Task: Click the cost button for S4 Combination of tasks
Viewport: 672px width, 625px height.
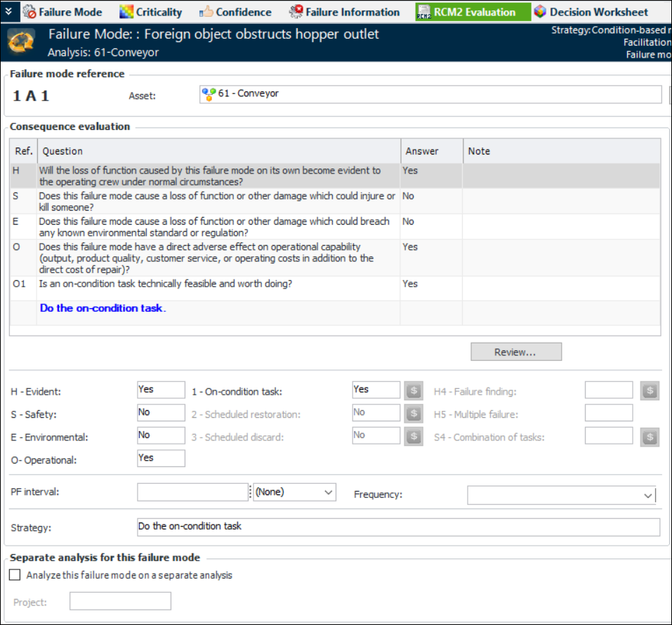Action: pos(650,438)
